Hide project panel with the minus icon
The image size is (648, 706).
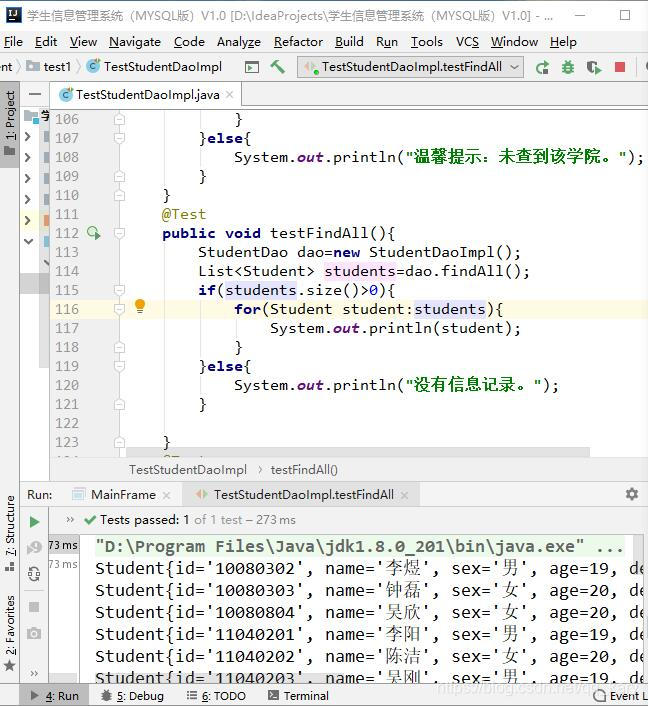point(35,94)
